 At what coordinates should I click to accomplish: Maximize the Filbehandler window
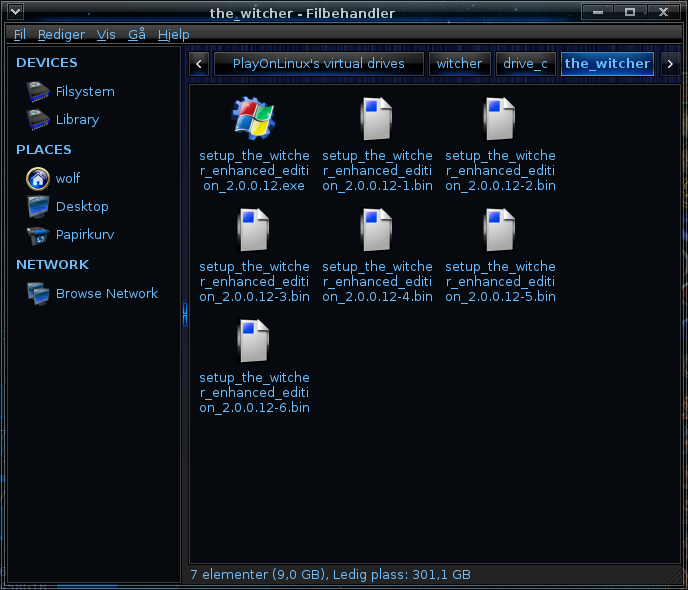[630, 12]
